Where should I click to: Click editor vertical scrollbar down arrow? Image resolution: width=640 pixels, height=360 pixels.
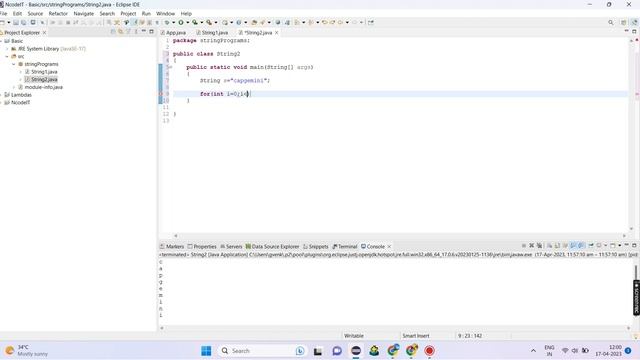tap(632, 229)
